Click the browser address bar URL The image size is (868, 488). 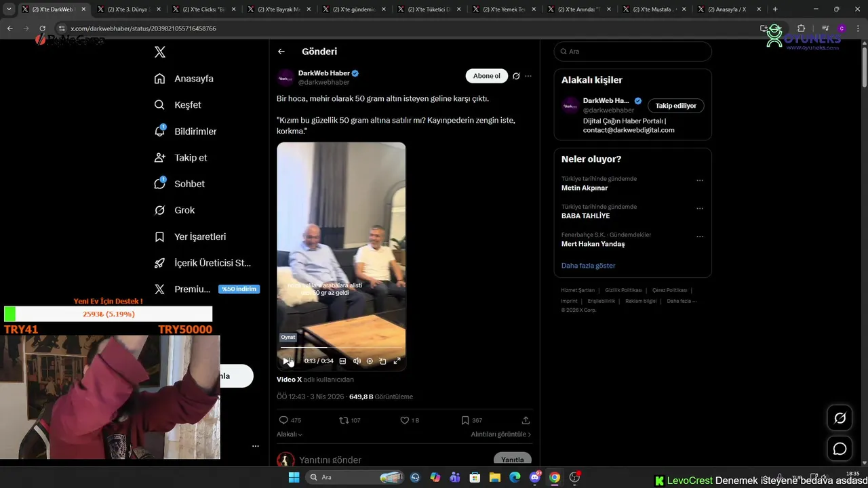point(143,28)
